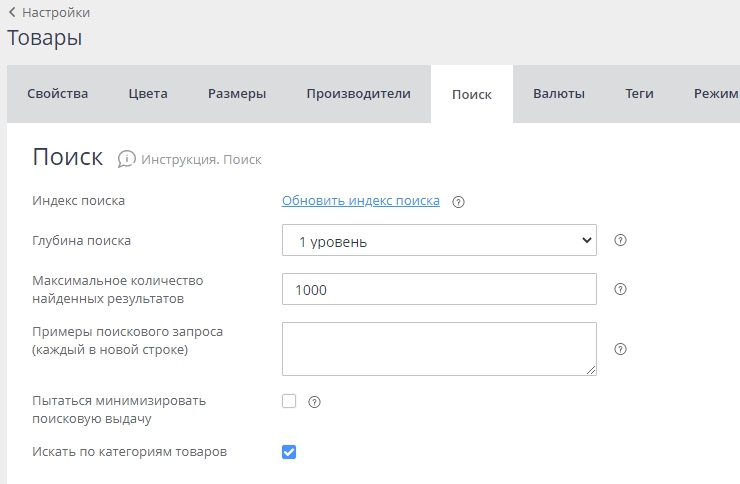740x484 pixels.
Task: Click the help icon next to Обновить индекс поиска
Action: pos(458,201)
